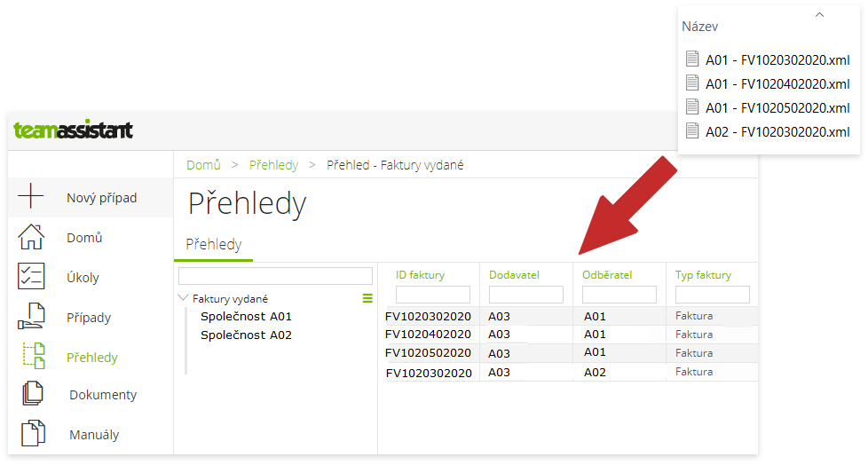This screenshot has height=465, width=868.
Task: Open Případy in the sidebar
Action: coord(89,317)
